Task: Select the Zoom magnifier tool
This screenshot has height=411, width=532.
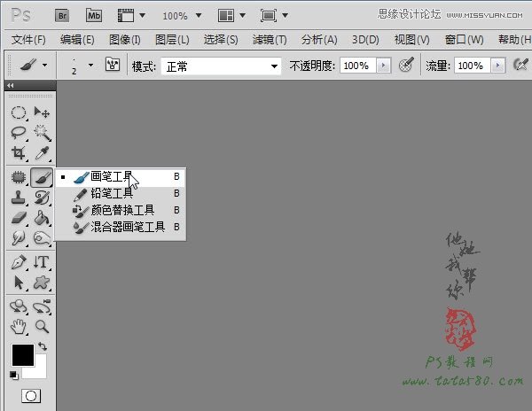Action: (41, 327)
